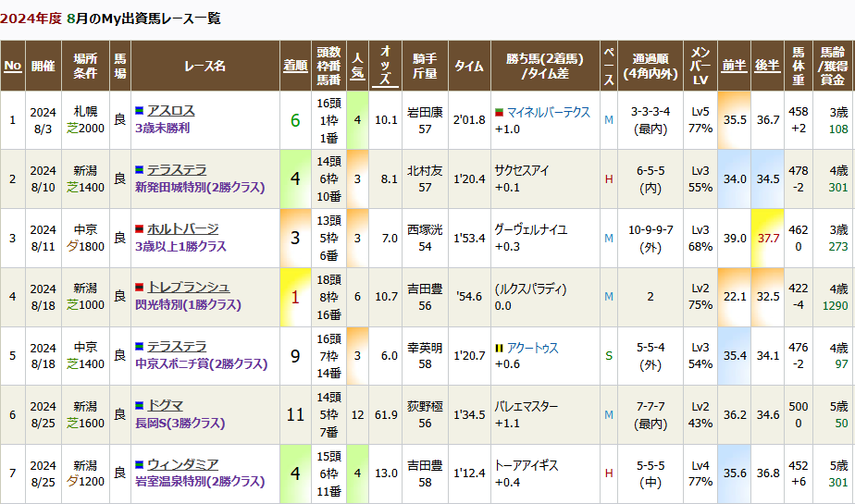Sort by the 人気 column header
The height and width of the screenshot is (504, 855).
click(x=358, y=66)
